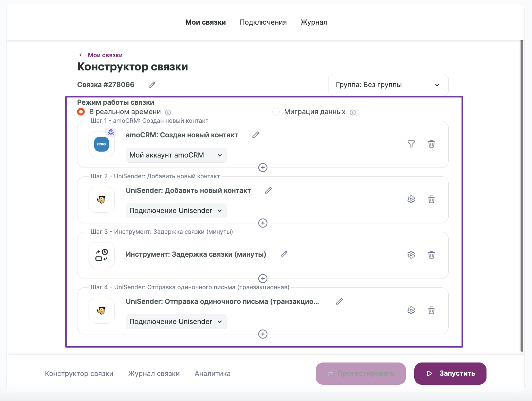Add a step after step 2
The width and height of the screenshot is (532, 401).
[x=263, y=223]
